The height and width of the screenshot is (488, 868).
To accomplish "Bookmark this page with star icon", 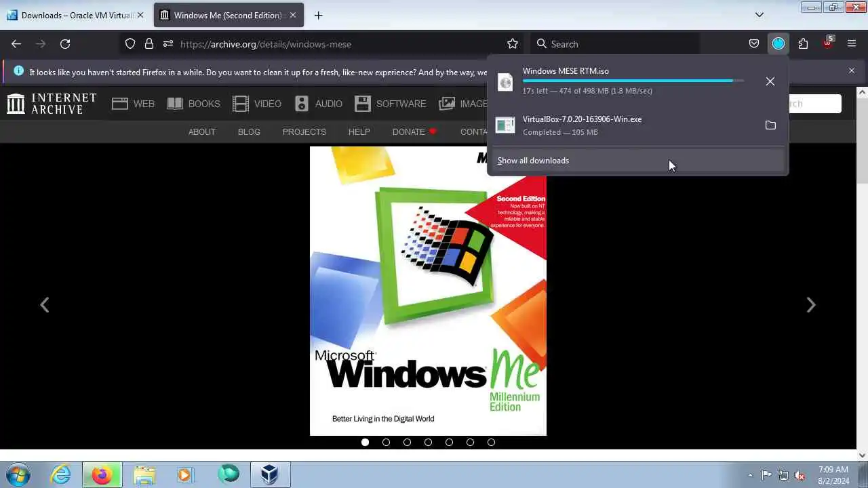I will tap(513, 43).
